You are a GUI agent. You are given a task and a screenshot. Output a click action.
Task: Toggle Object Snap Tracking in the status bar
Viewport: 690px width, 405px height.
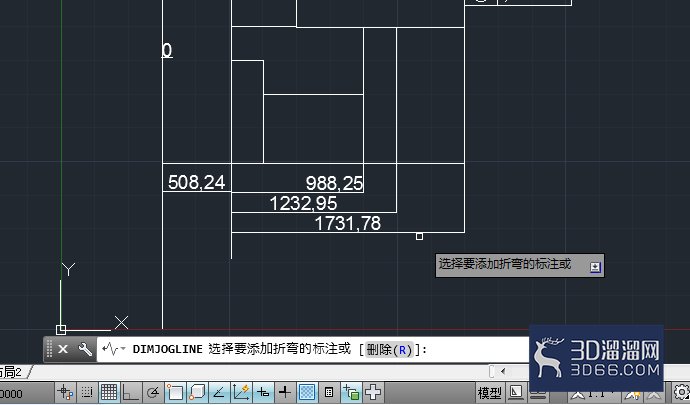pyautogui.click(x=219, y=392)
